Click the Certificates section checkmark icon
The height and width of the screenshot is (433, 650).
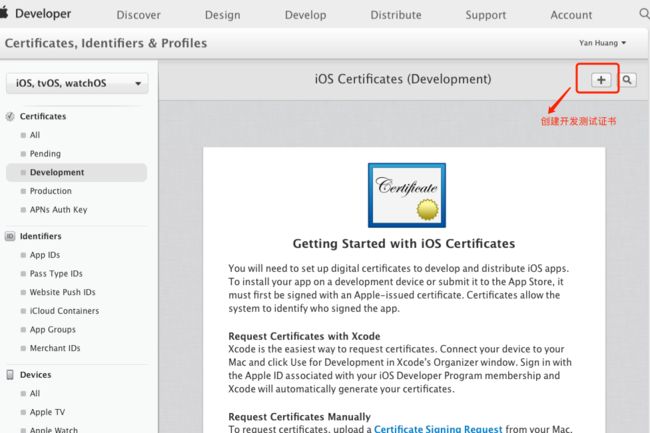tap(10, 116)
